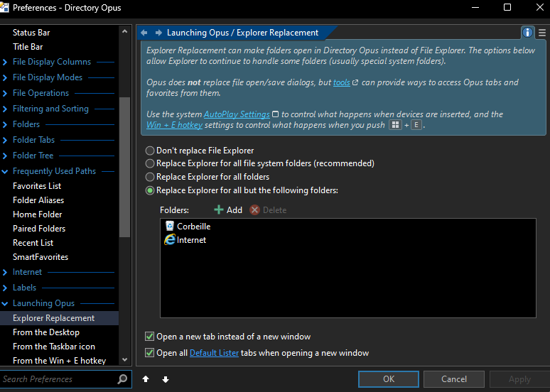This screenshot has width=550, height=392.
Task: Open Win + E hotkey link
Action: (x=174, y=125)
